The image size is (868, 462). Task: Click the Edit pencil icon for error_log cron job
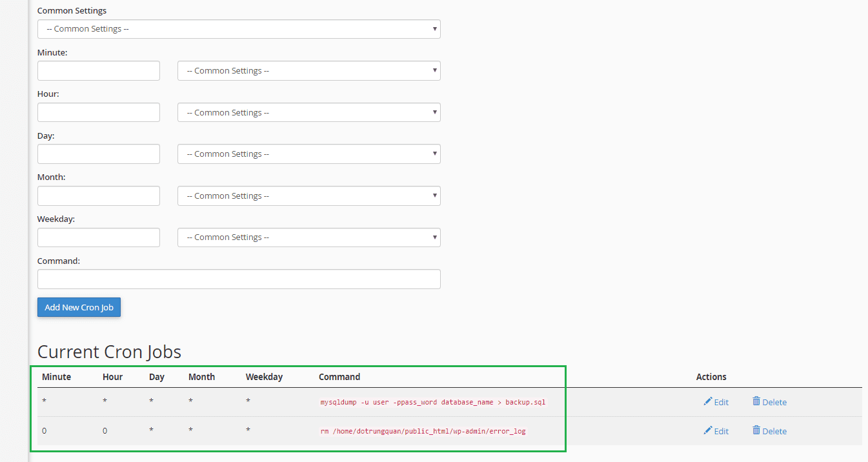tap(708, 430)
